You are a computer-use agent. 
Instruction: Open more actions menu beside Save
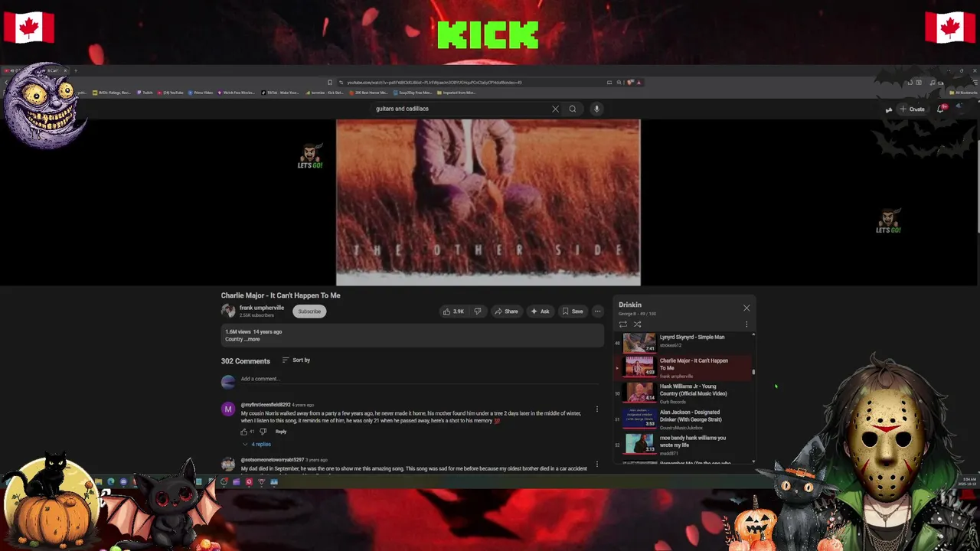[598, 311]
